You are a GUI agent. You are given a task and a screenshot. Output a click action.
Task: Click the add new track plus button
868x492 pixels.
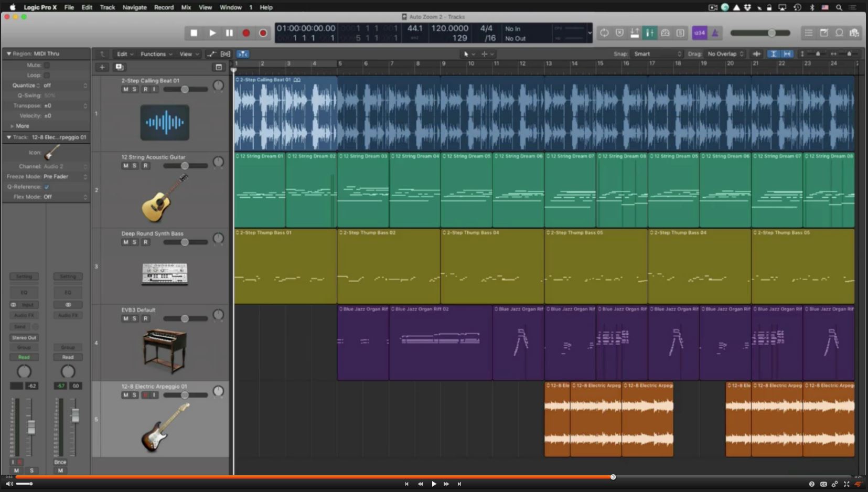[x=102, y=67]
